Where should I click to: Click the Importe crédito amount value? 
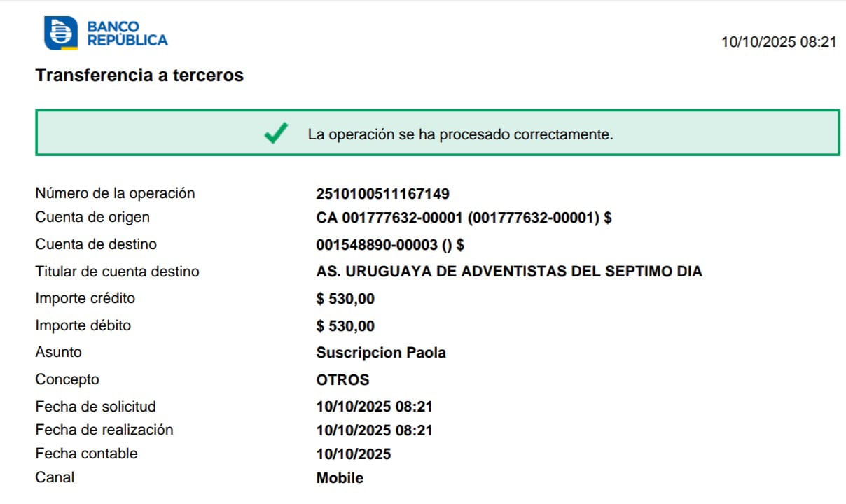[345, 299]
